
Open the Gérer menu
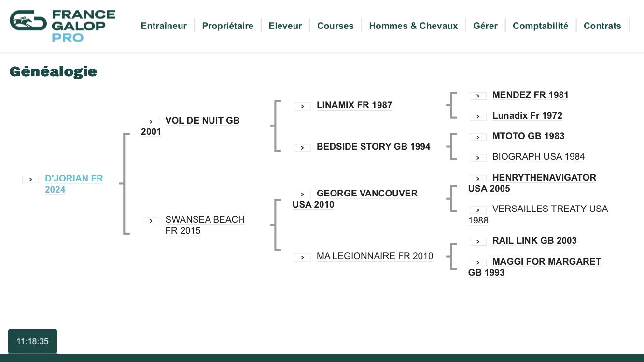pos(485,26)
